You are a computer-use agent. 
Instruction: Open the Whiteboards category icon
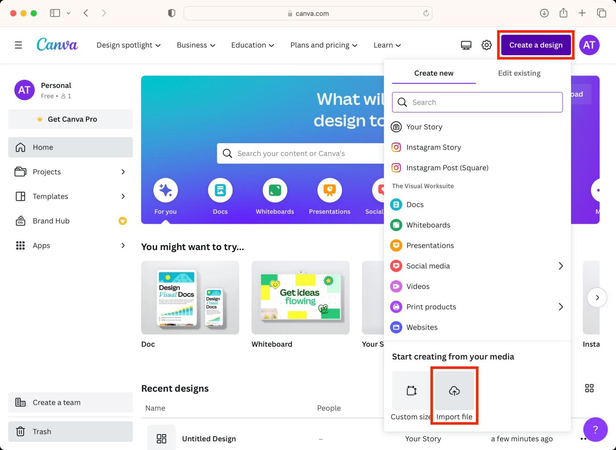274,190
